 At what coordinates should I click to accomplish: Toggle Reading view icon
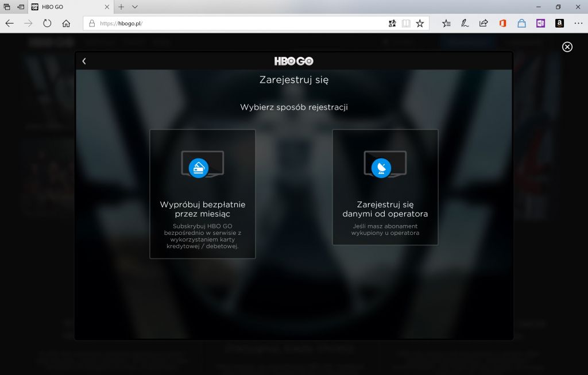point(406,23)
